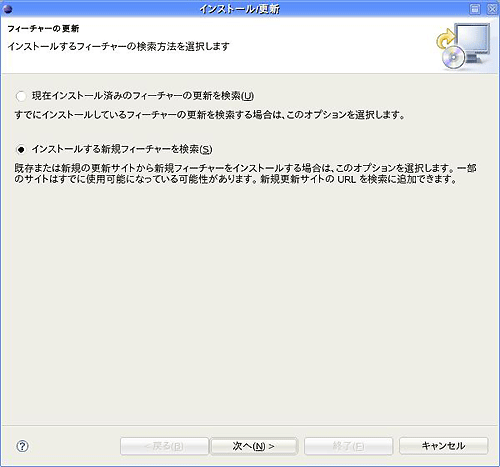Viewport: 500px width, 467px height.
Task: Click the 次へ(N) > button
Action: coord(254,446)
